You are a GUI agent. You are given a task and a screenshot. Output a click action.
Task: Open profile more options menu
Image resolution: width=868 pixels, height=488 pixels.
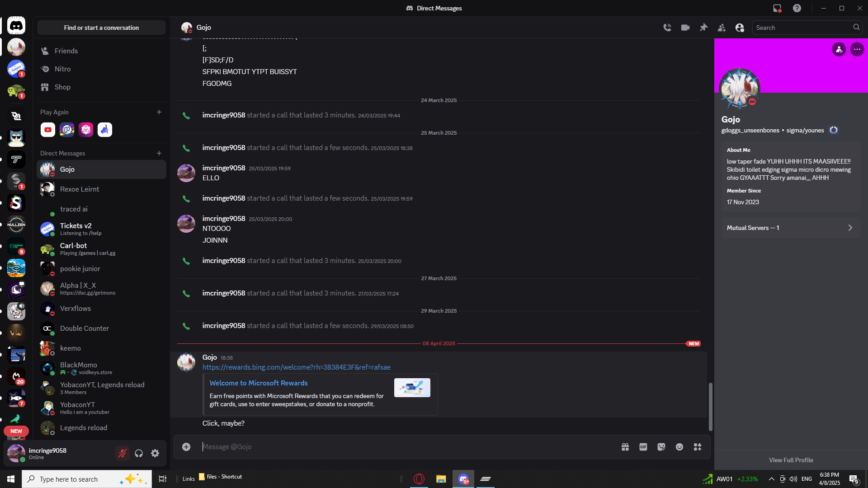coord(857,49)
